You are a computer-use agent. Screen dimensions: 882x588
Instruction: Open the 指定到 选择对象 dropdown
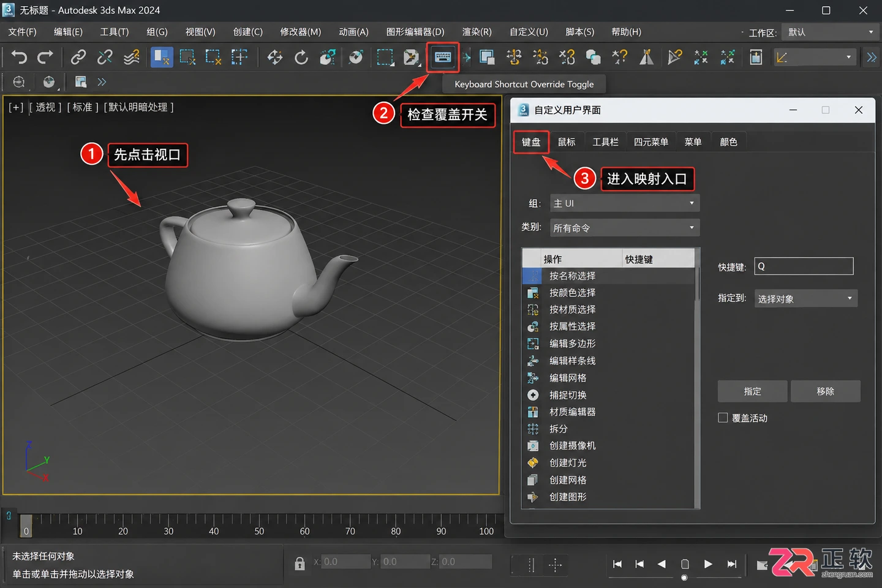pyautogui.click(x=805, y=298)
